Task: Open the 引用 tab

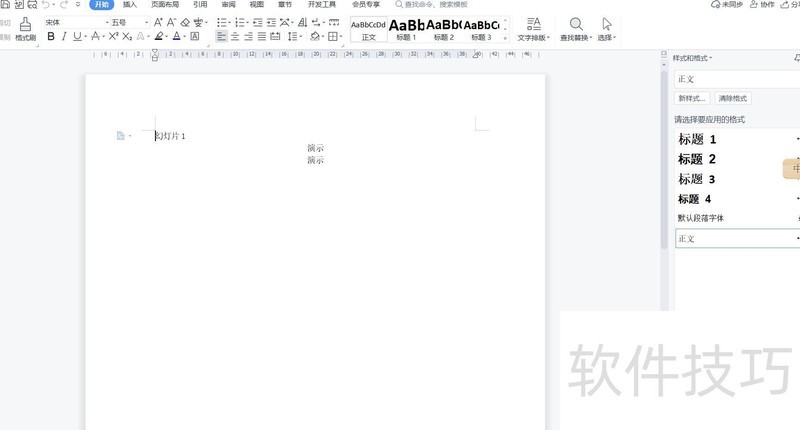Action: pos(200,5)
